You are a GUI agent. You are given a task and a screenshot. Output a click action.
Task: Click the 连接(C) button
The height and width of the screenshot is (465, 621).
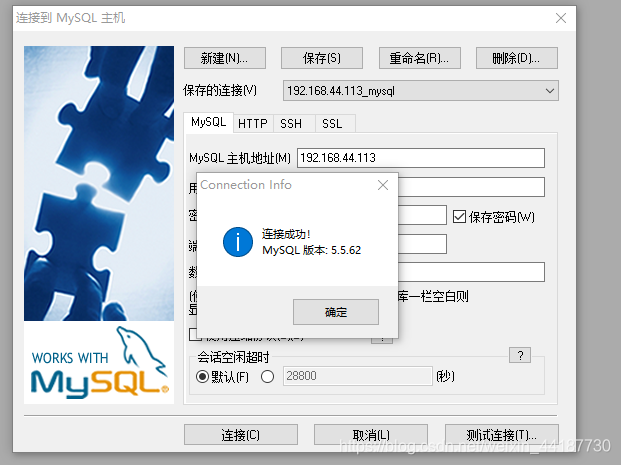coord(241,435)
